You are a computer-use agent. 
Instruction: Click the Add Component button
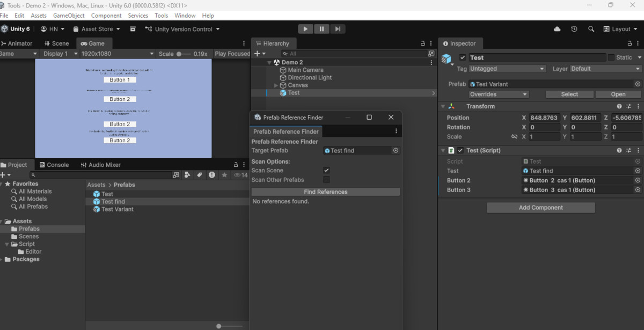click(540, 207)
